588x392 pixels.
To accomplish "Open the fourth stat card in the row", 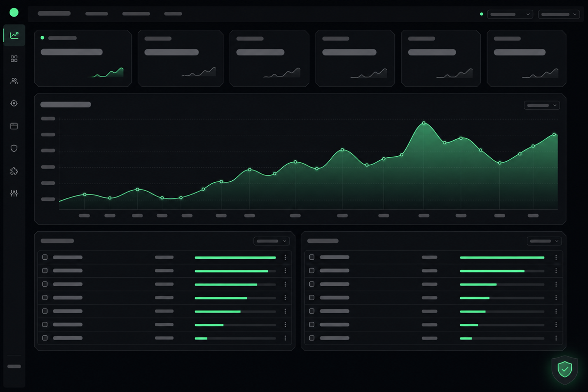I will (x=355, y=58).
